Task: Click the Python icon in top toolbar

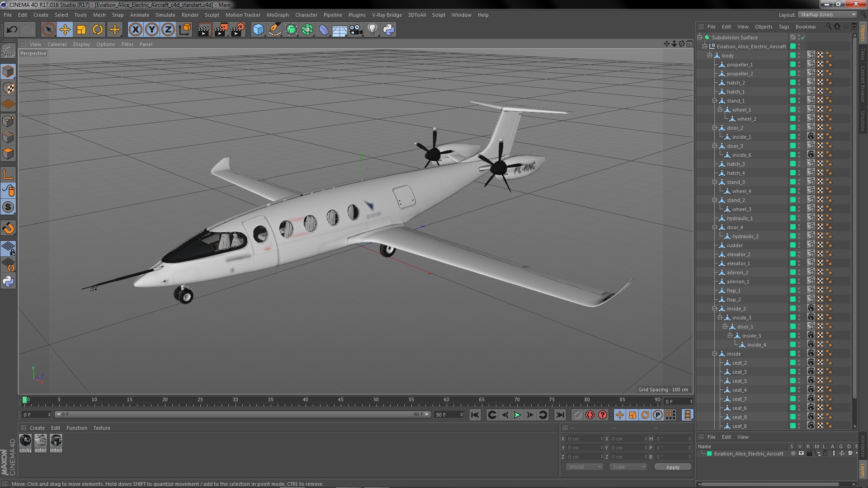Action: 389,30
